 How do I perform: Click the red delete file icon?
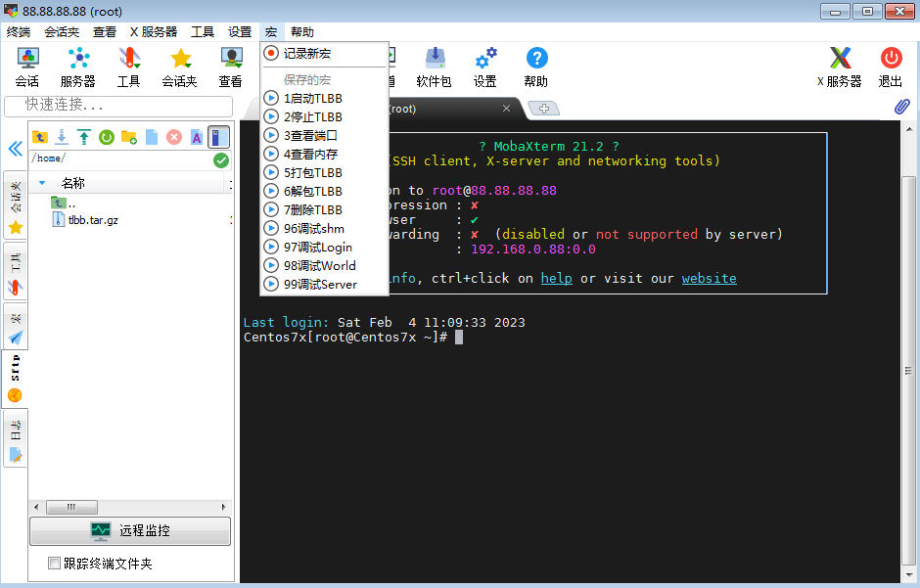point(174,137)
